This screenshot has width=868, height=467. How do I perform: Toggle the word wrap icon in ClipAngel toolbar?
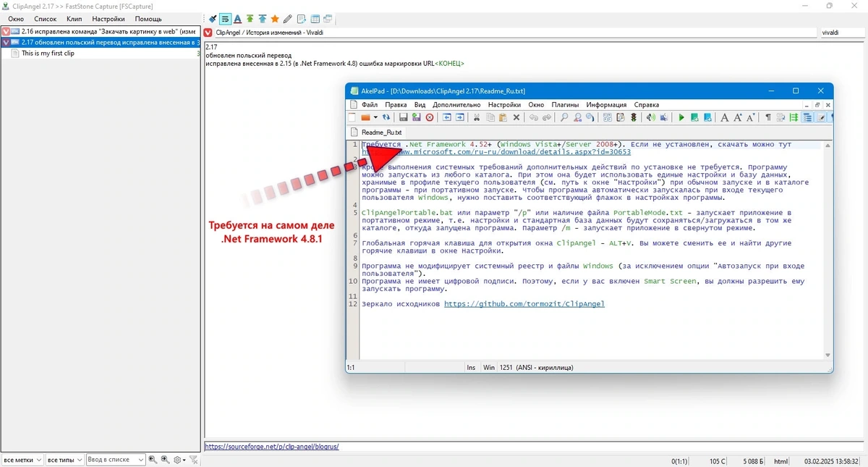(x=225, y=19)
